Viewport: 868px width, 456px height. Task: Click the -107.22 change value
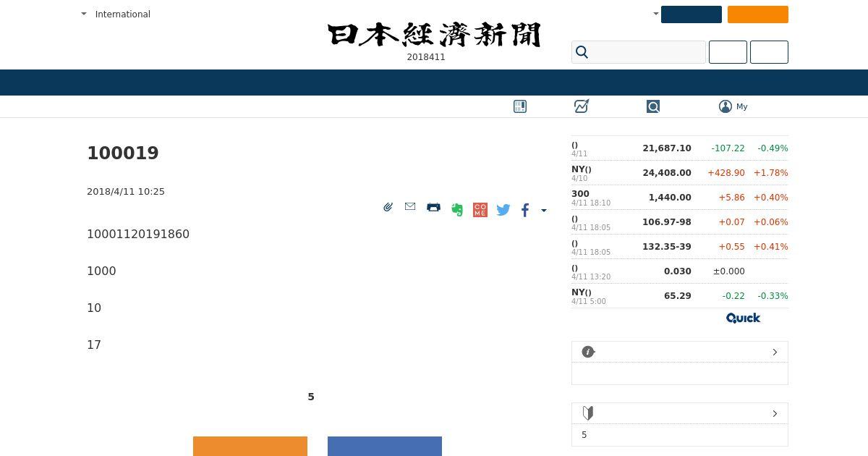click(x=728, y=148)
